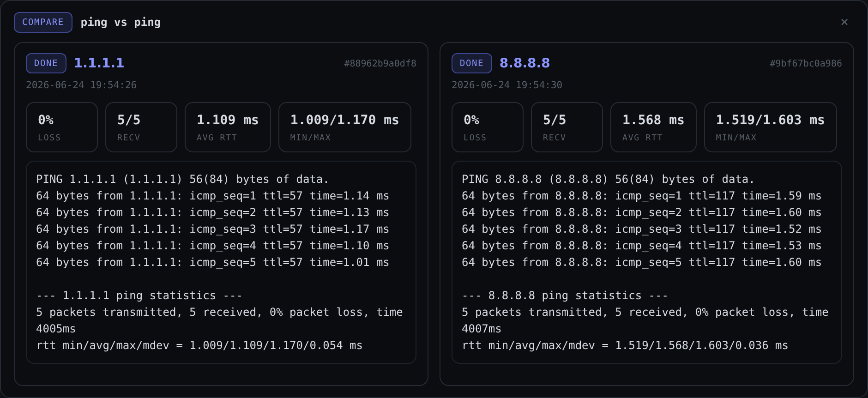Click 8.8.8.8 icmp_seq=5 time=1.60 ms line
This screenshot has width=868, height=398.
click(642, 262)
